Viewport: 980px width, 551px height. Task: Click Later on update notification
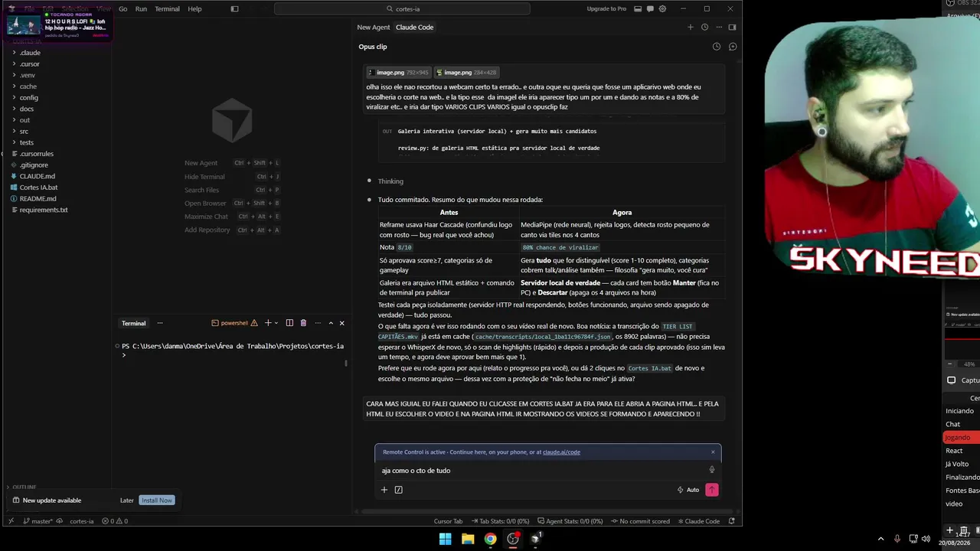pos(127,500)
